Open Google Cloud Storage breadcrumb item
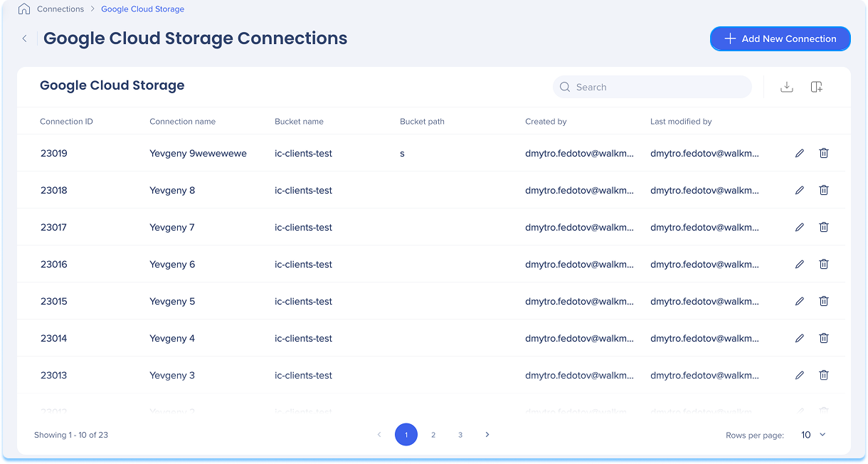 tap(142, 9)
